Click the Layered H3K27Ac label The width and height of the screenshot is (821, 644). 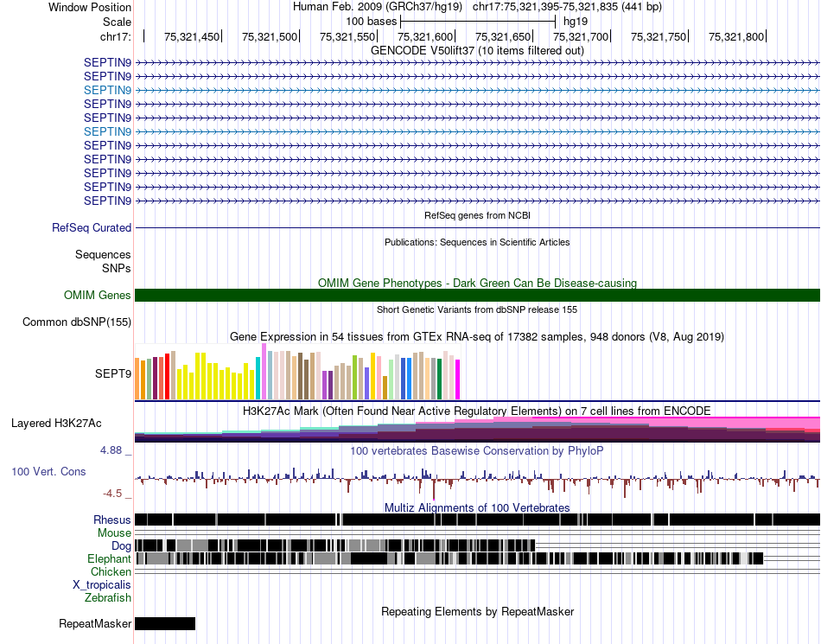click(56, 423)
